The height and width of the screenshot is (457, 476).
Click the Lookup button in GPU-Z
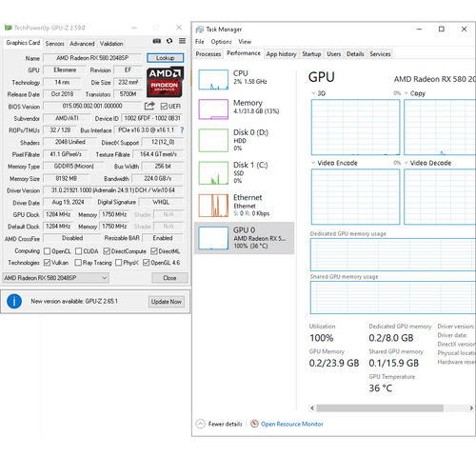(165, 58)
